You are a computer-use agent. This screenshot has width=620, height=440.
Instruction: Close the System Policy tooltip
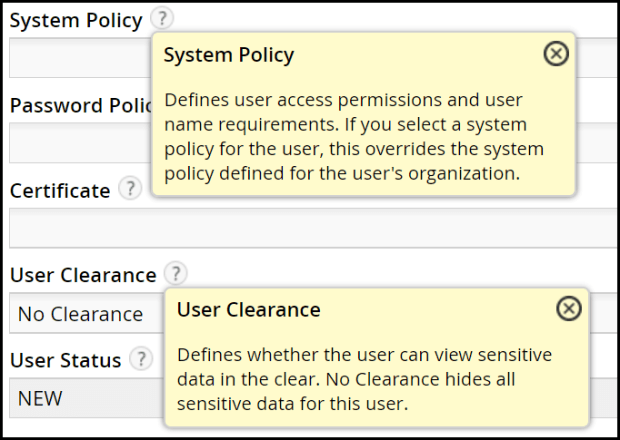click(x=555, y=54)
